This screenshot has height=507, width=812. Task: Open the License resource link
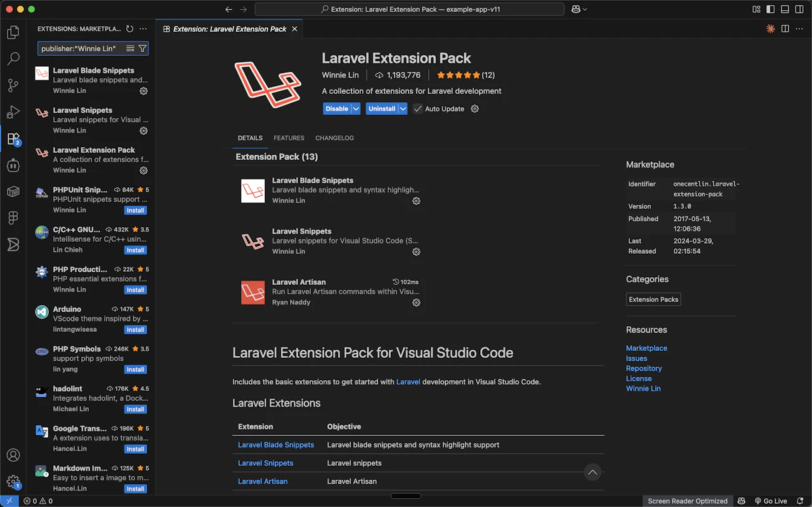[x=639, y=379]
